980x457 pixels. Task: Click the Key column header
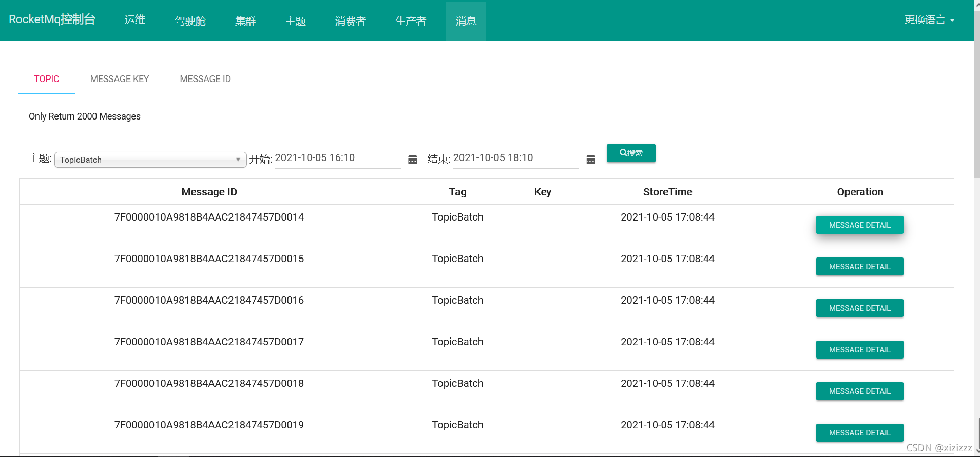click(543, 192)
